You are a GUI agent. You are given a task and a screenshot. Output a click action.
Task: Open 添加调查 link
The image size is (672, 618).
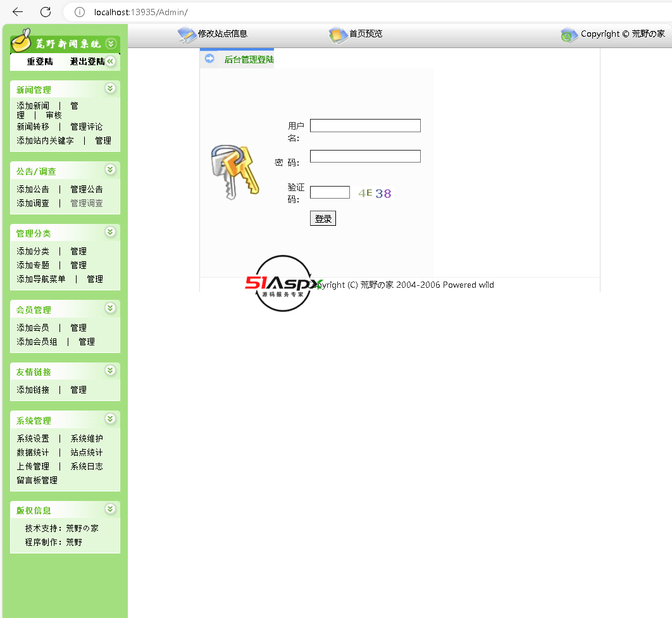[x=33, y=204]
